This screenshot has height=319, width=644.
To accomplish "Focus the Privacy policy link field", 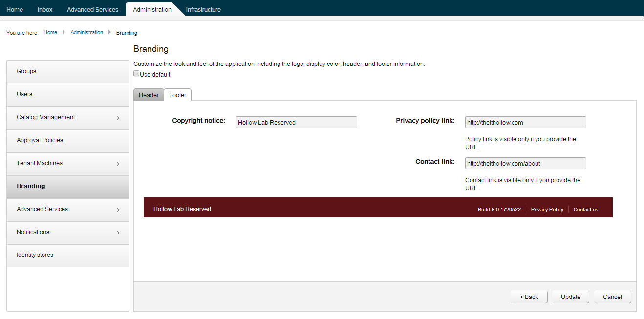I will 525,122.
